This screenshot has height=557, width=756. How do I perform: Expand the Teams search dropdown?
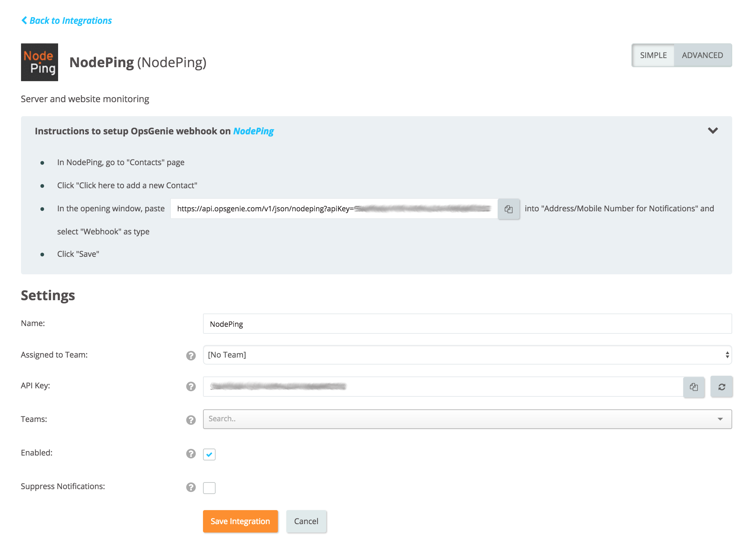pyautogui.click(x=720, y=419)
